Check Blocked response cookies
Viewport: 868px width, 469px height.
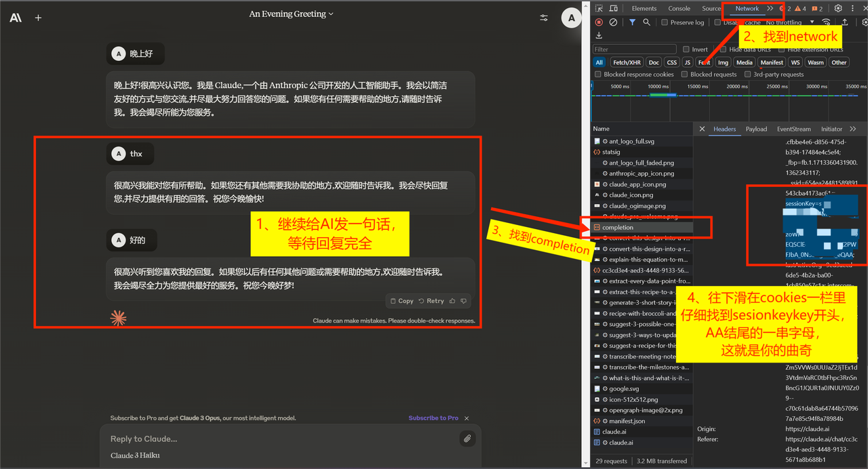click(x=598, y=75)
